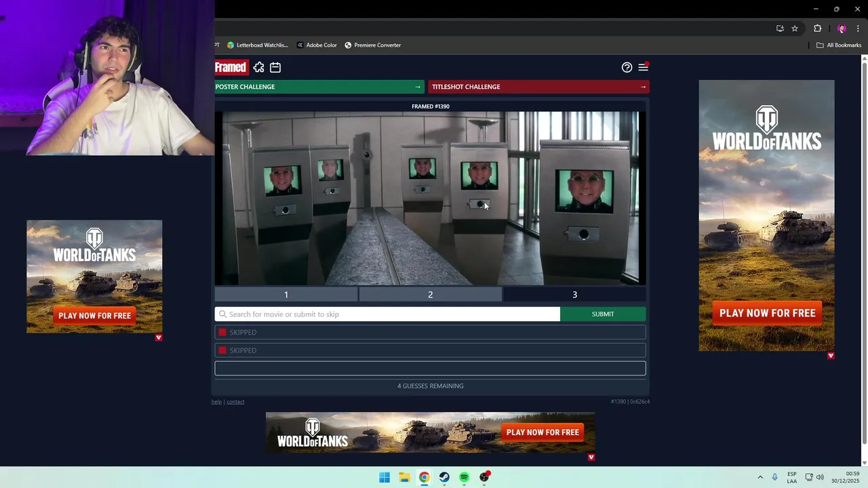Show hidden tray icons chevron
The image size is (868, 488).
(760, 477)
